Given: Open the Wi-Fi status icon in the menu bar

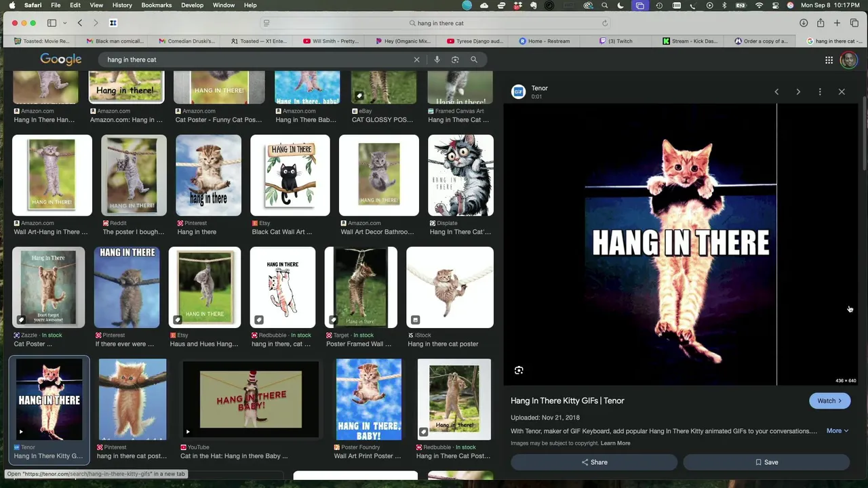Looking at the screenshot, I should [759, 5].
